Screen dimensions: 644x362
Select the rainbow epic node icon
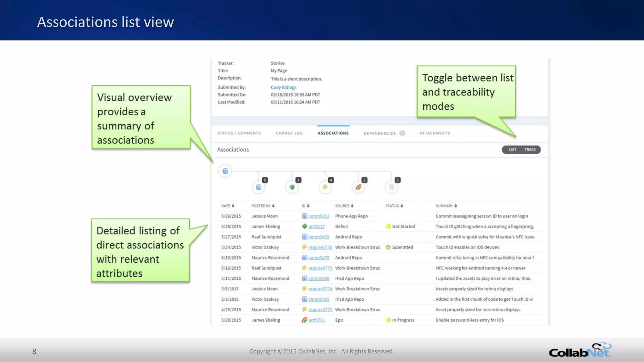click(358, 187)
